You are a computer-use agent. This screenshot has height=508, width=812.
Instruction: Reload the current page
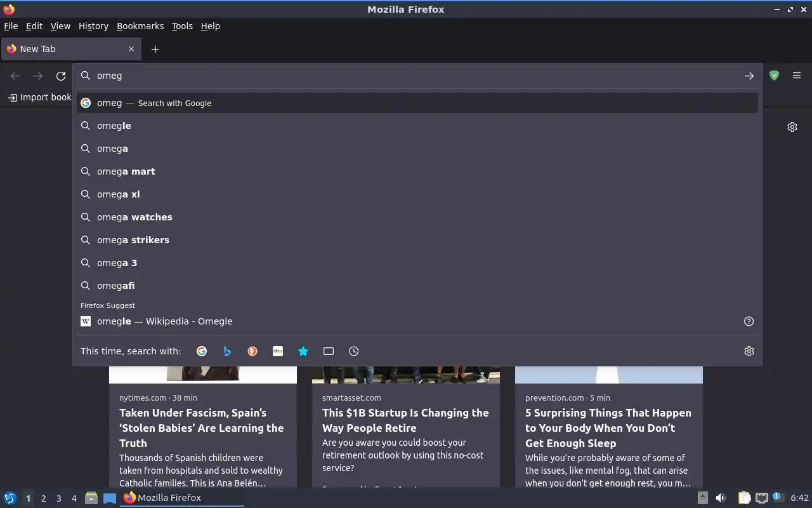61,76
